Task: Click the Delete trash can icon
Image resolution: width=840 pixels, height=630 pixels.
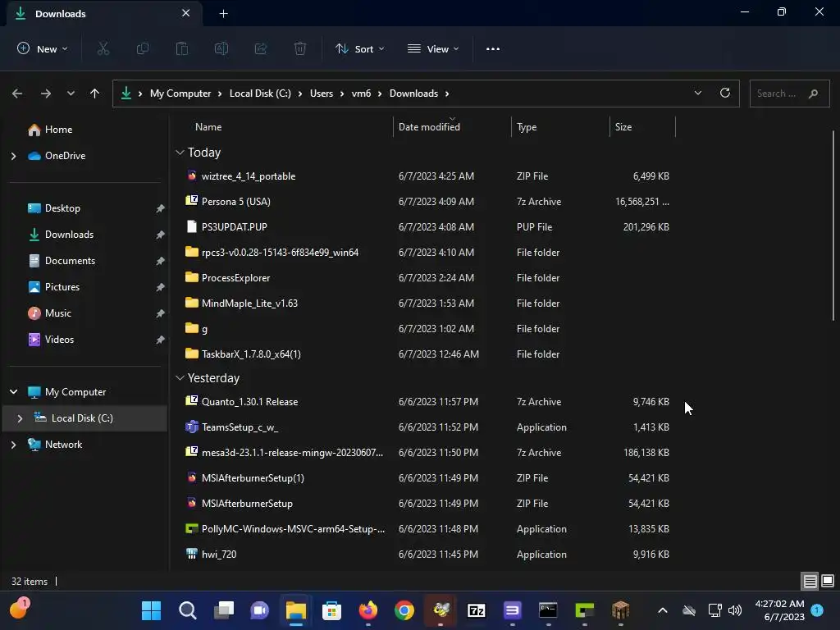Action: coord(300,48)
